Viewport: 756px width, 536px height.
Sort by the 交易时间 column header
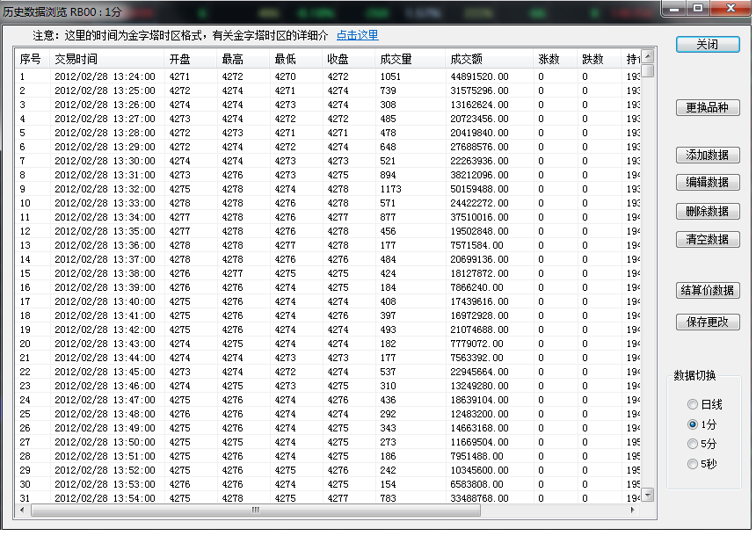pyautogui.click(x=76, y=59)
